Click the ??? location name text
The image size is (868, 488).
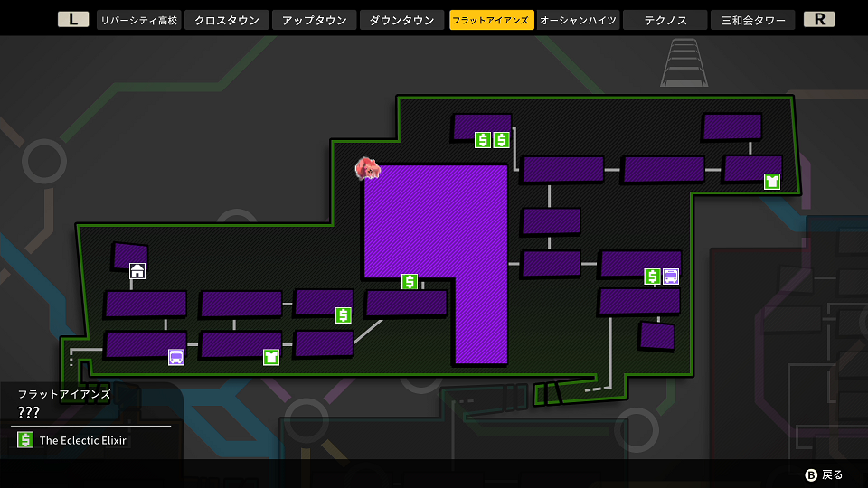click(x=28, y=412)
